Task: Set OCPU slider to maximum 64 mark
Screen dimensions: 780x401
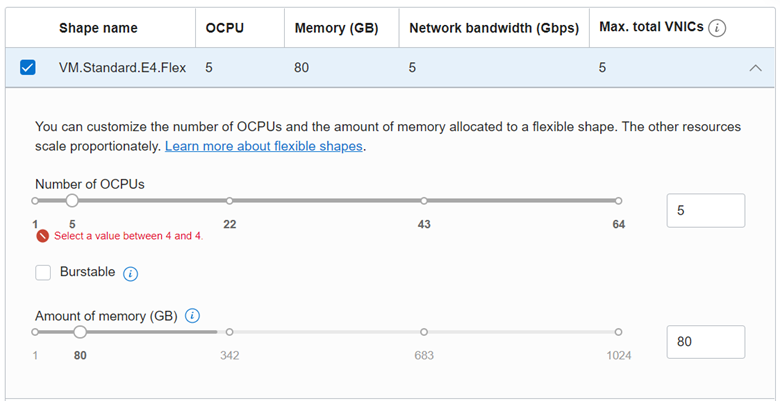Action: 618,201
